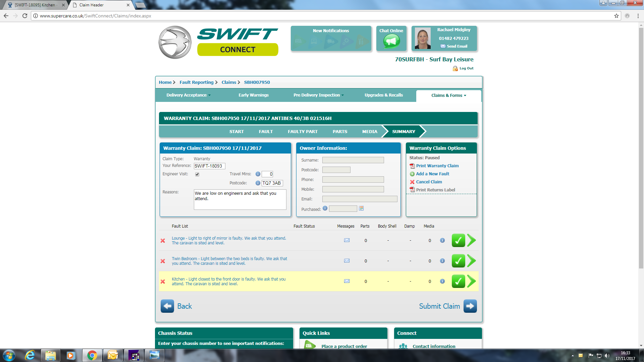The width and height of the screenshot is (644, 362).
Task: Click the blue Back arrow icon
Action: pos(167,306)
